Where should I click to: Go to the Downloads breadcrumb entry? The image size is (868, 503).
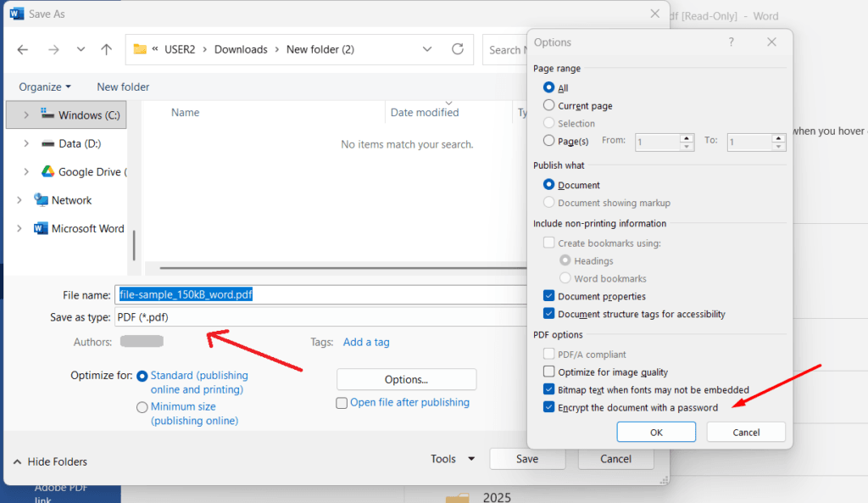[x=242, y=49]
